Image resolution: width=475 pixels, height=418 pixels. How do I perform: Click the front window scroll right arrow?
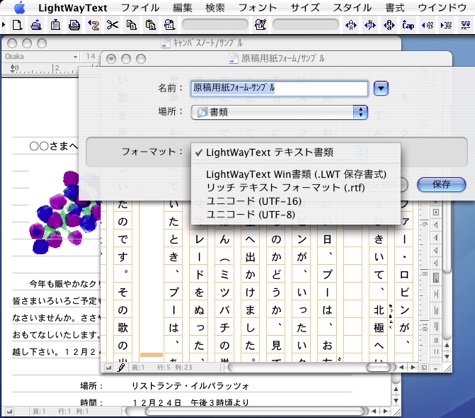point(413,367)
